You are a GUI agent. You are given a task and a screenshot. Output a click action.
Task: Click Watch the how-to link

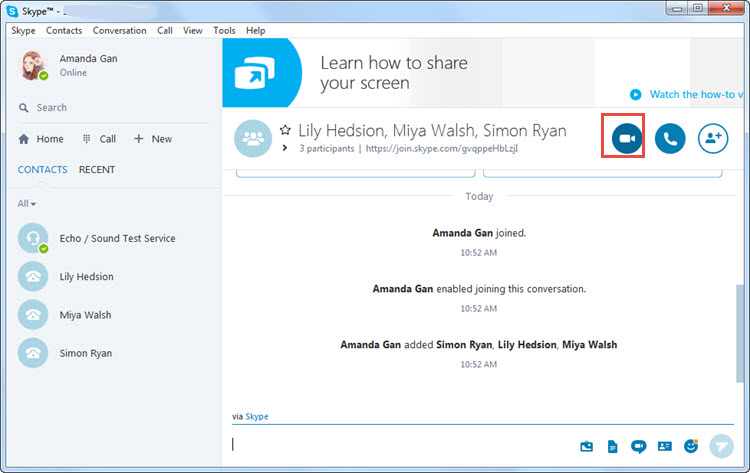[696, 95]
